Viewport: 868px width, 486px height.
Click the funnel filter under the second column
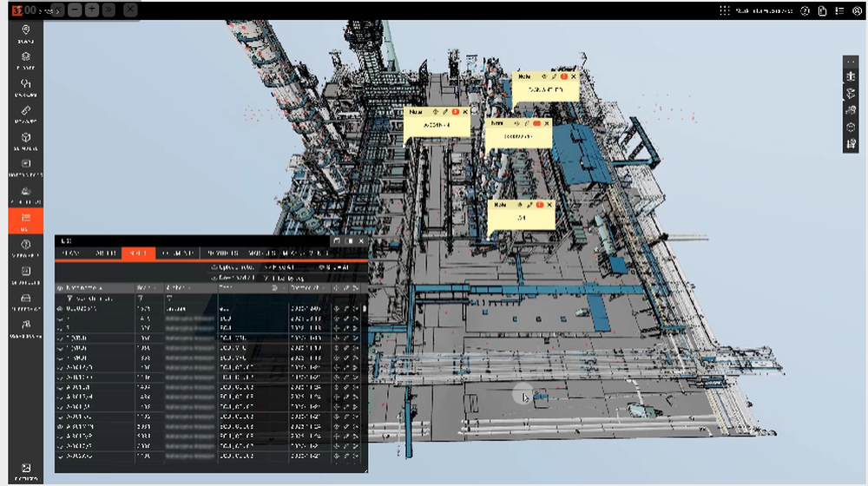point(141,299)
